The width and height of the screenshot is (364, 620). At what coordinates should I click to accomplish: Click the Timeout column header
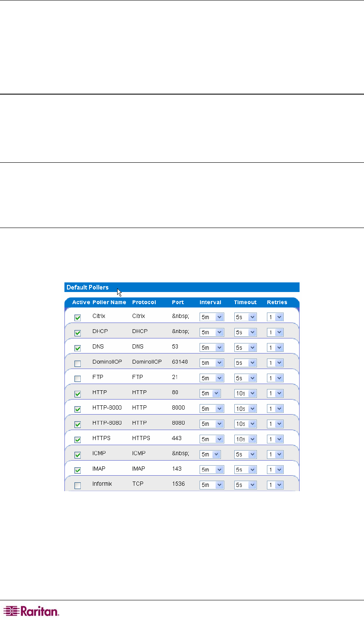[x=245, y=302]
